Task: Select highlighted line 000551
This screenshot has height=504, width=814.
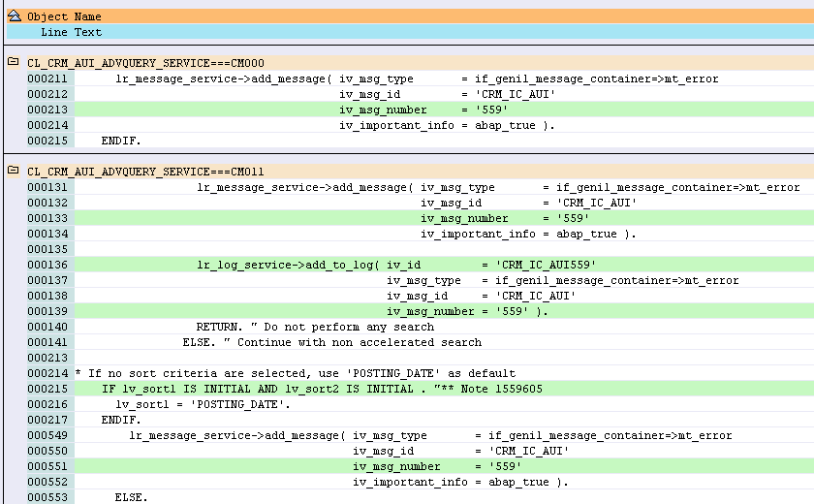Action: (444, 466)
